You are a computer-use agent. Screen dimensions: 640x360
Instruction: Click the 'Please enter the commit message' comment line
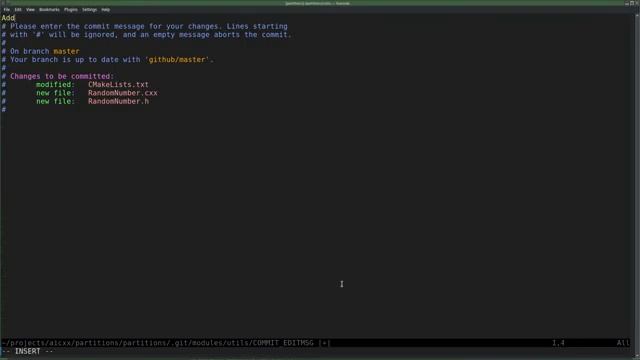click(144, 27)
